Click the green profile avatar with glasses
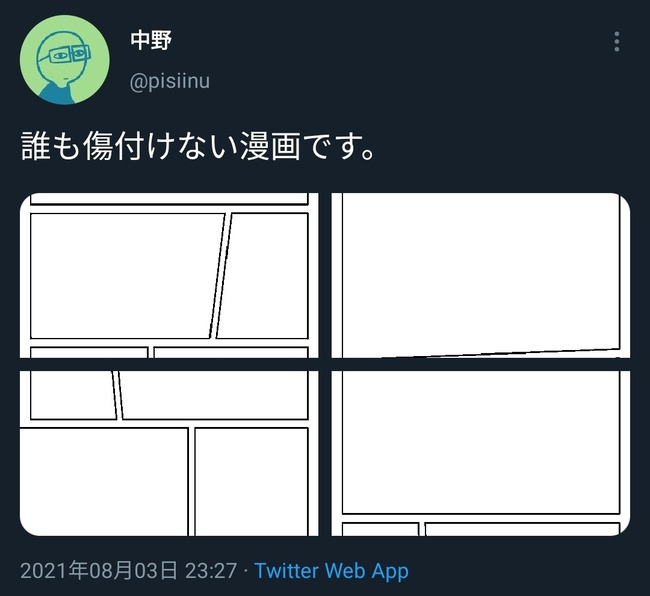 coord(65,59)
